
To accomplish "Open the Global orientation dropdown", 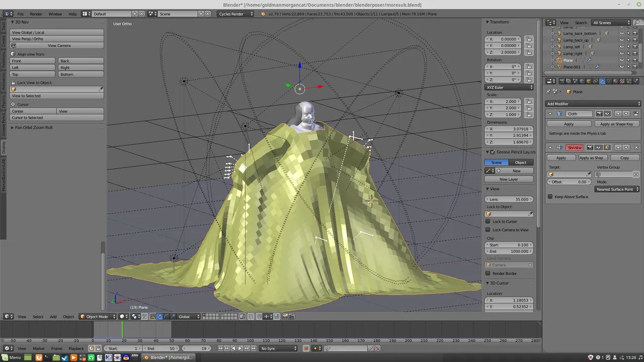I will [188, 317].
